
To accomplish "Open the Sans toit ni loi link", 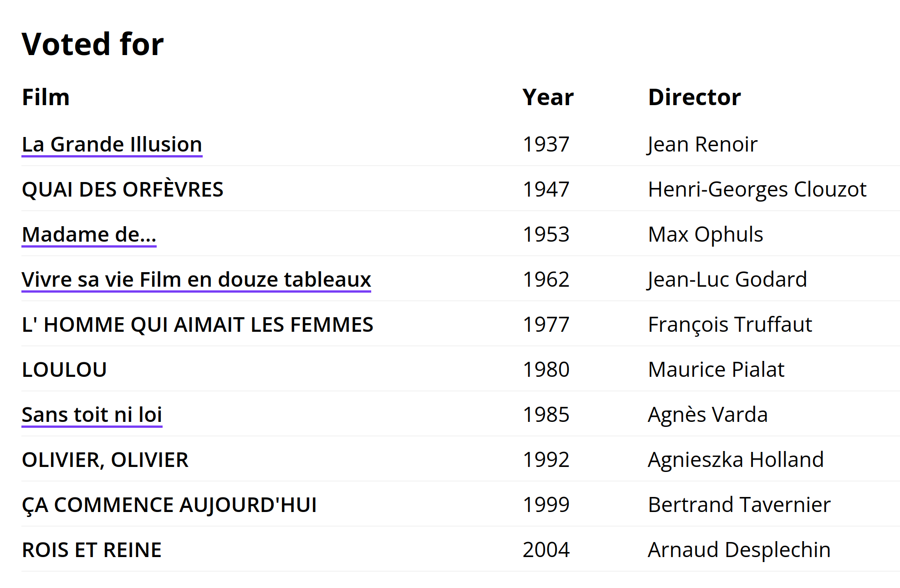I will pyautogui.click(x=92, y=415).
